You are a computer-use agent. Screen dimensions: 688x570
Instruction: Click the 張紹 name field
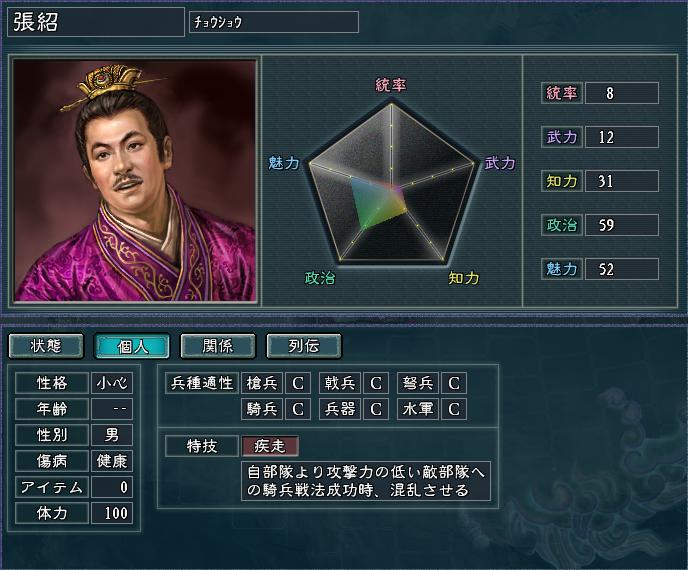pyautogui.click(x=96, y=22)
